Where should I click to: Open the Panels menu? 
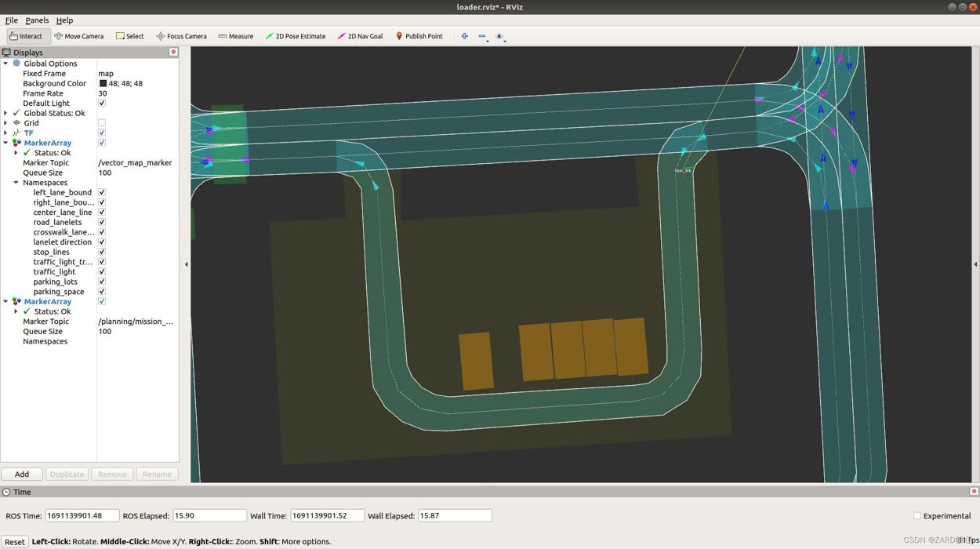click(37, 20)
